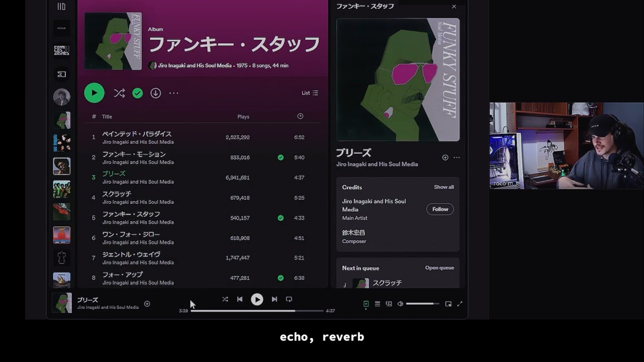
Task: Add ブリーズ to library in side panel
Action: [445, 157]
